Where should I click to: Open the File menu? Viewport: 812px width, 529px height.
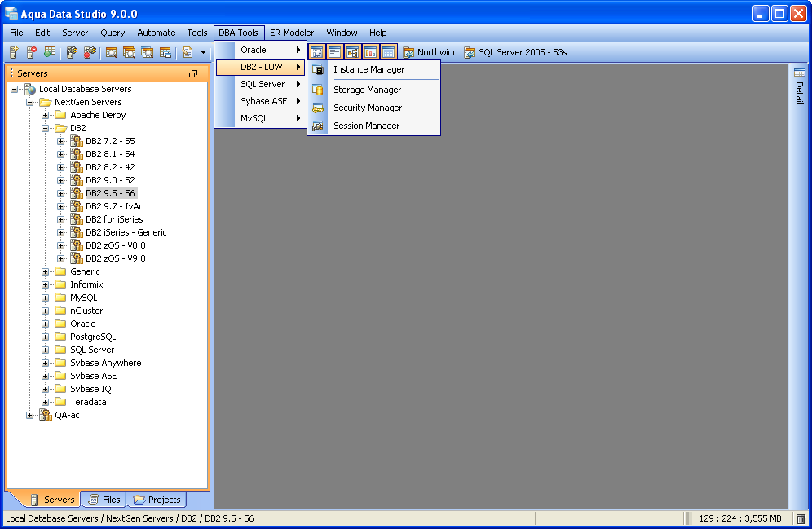coord(16,33)
